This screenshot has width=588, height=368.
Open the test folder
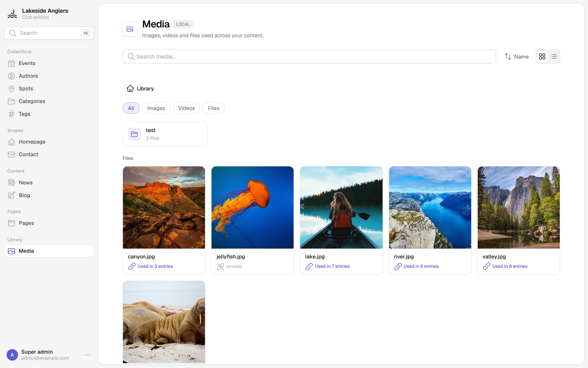(165, 134)
